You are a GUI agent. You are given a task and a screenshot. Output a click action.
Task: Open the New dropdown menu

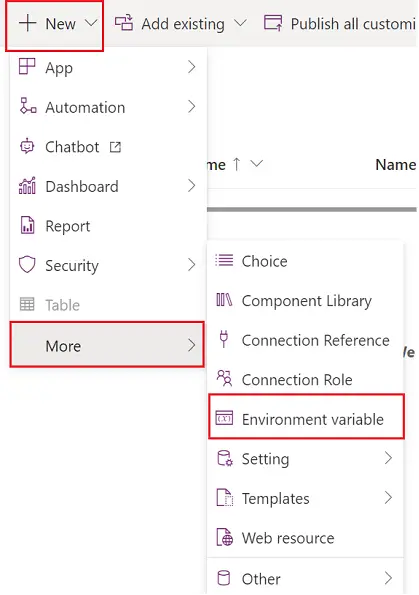pyautogui.click(x=55, y=25)
